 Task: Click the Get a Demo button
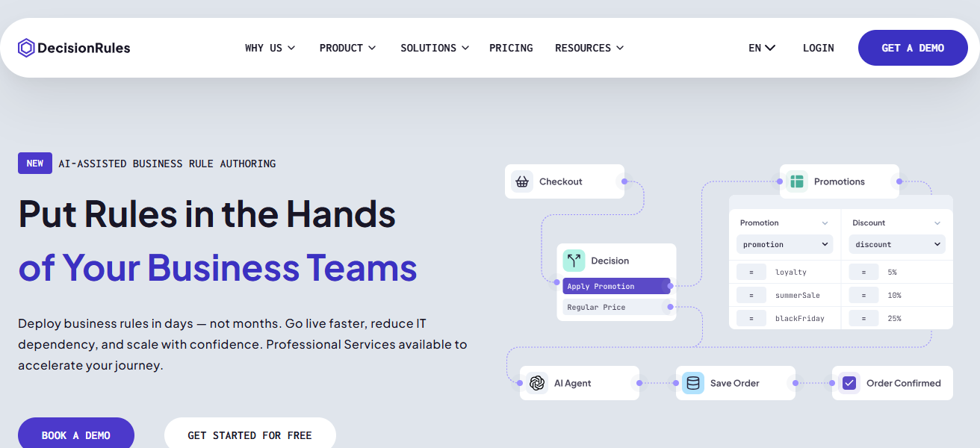click(x=912, y=48)
